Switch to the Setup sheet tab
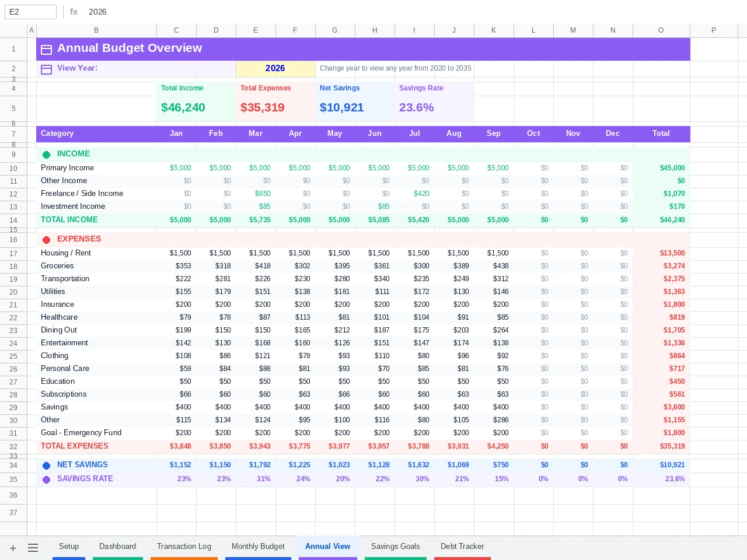 click(x=69, y=547)
